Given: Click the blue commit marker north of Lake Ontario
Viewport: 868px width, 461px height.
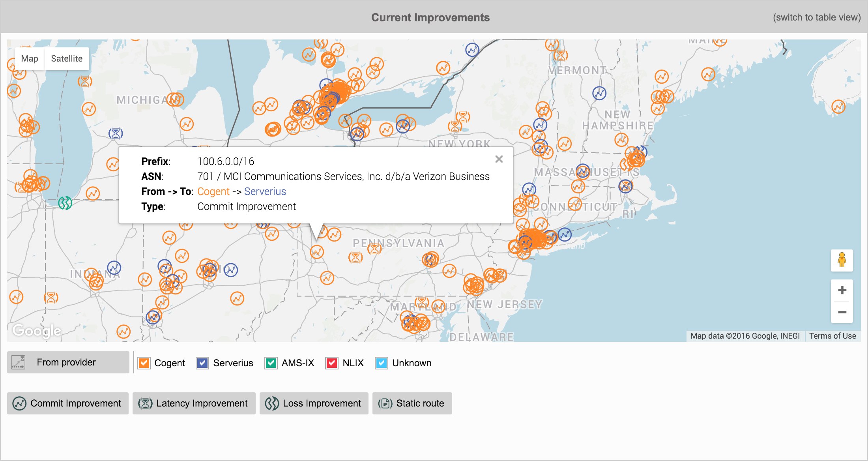Looking at the screenshot, I should click(x=472, y=50).
